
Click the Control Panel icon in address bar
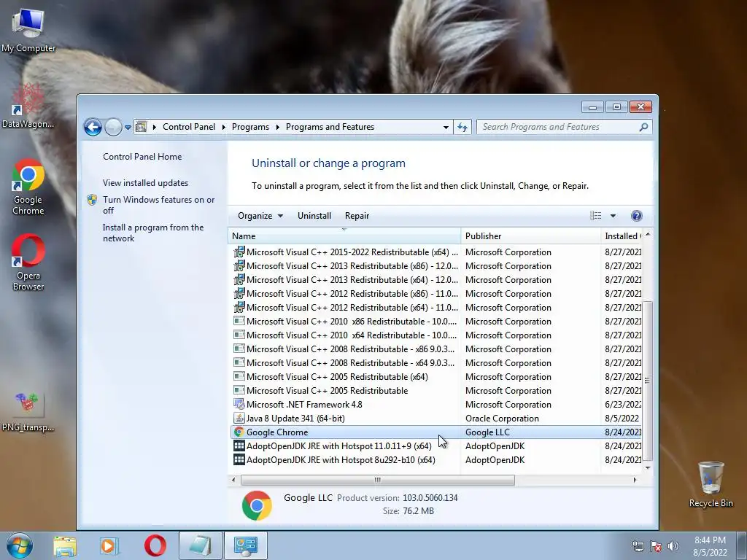[141, 127]
